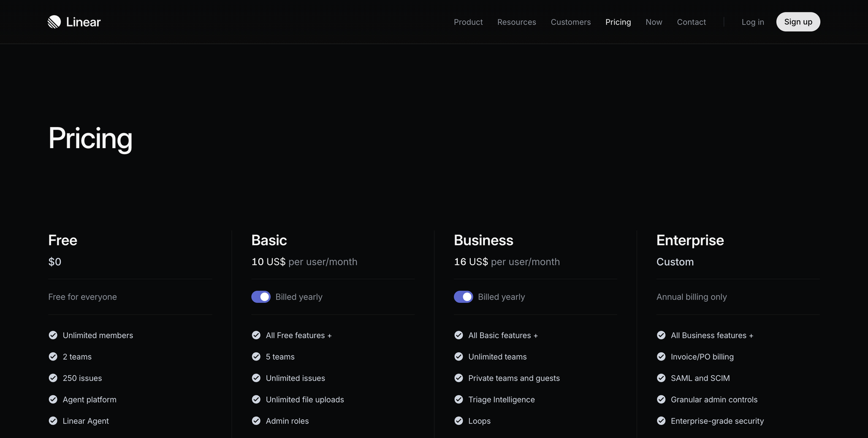Click the Linear wordmark home link

(83, 22)
